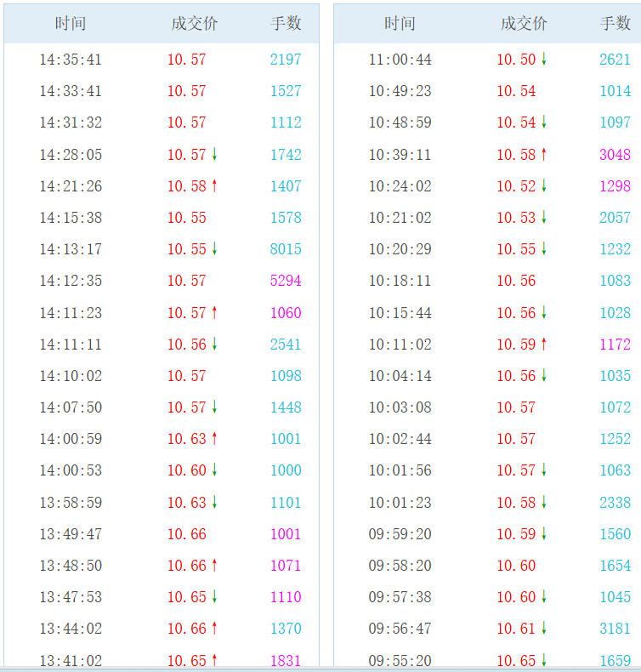Click the 时间 column header in left table

(x=71, y=24)
